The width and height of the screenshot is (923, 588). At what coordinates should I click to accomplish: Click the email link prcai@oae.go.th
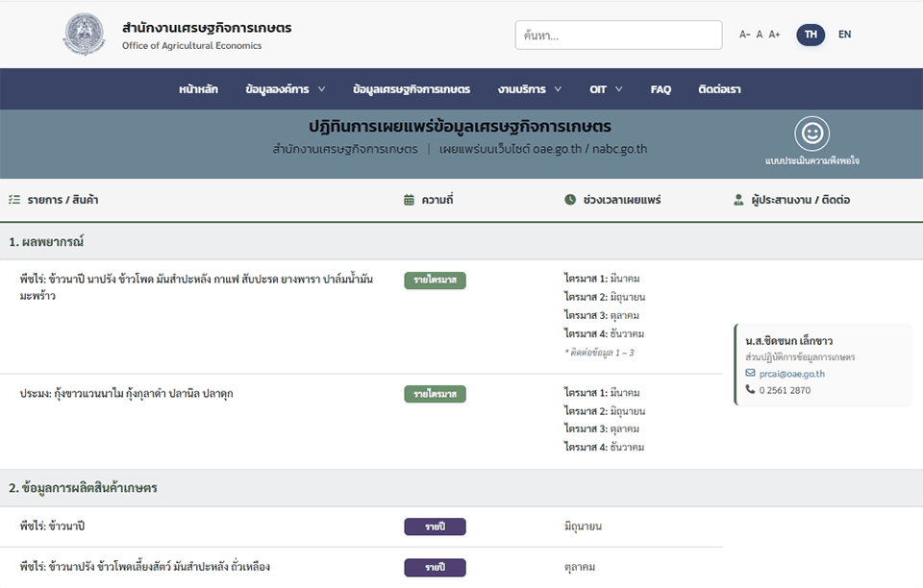(791, 374)
